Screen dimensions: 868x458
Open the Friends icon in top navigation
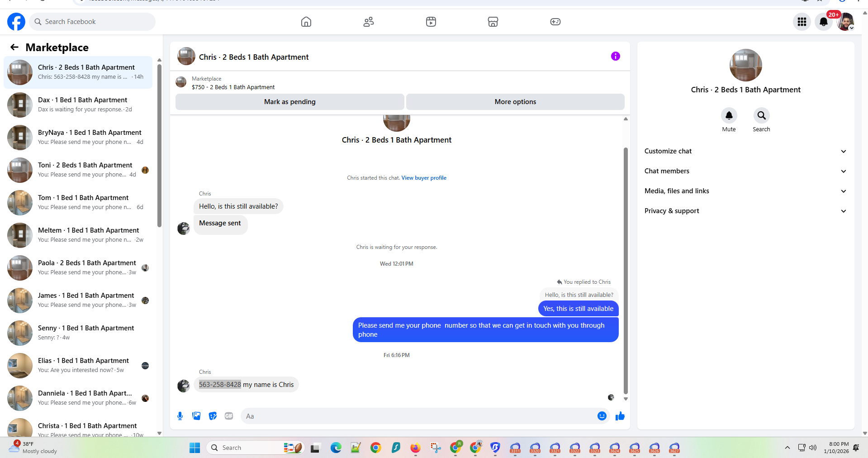tap(369, 22)
